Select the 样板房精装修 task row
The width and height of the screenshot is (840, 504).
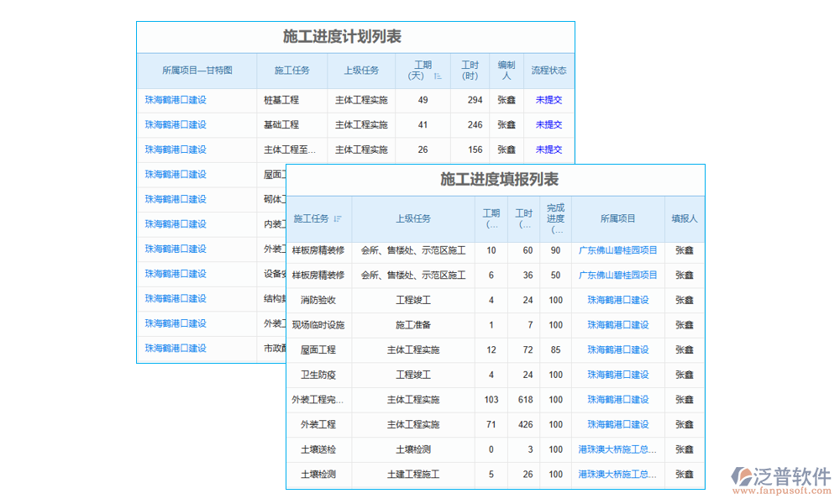coord(318,250)
